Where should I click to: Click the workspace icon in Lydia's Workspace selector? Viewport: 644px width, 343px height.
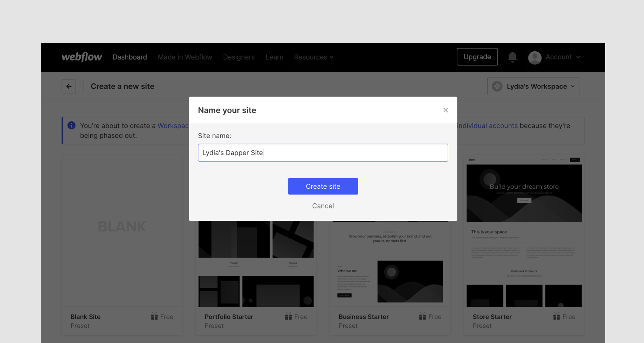coord(497,86)
